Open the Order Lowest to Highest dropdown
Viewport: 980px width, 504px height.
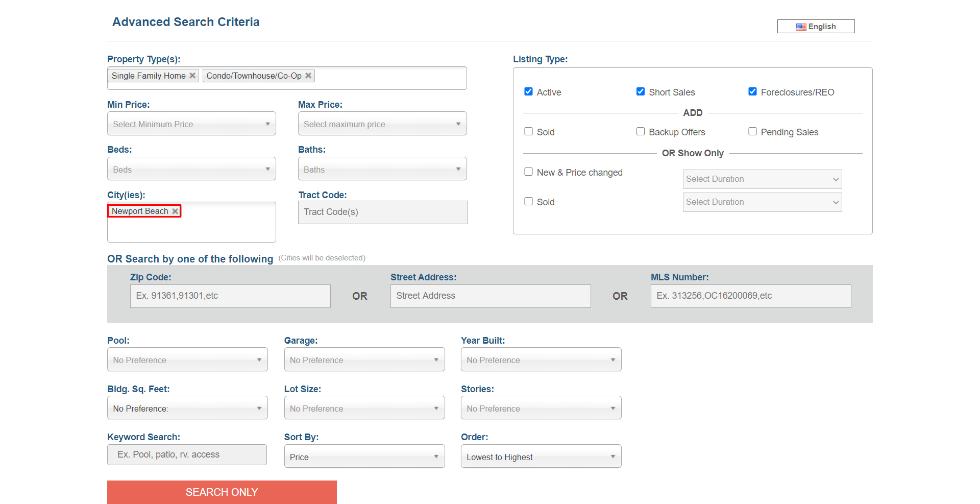541,457
